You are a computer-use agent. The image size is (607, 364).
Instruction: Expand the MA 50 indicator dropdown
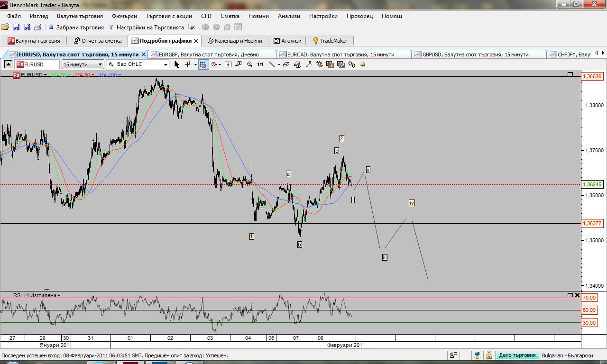point(93,75)
